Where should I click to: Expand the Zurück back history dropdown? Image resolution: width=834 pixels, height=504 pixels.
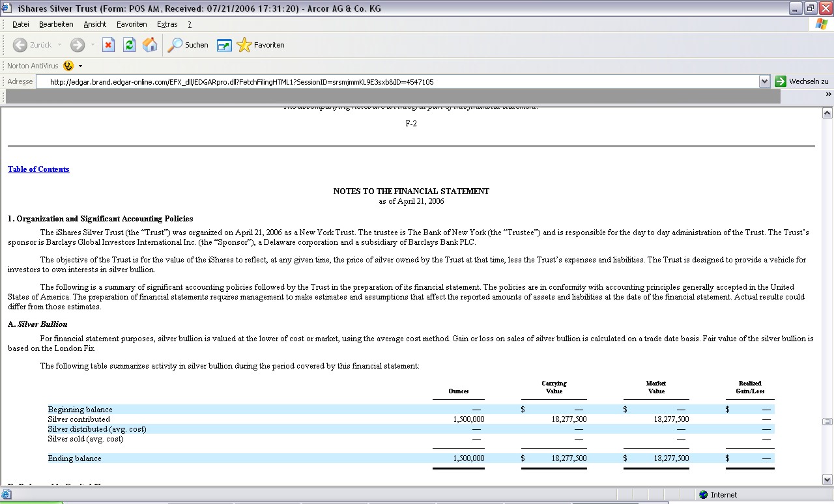60,45
